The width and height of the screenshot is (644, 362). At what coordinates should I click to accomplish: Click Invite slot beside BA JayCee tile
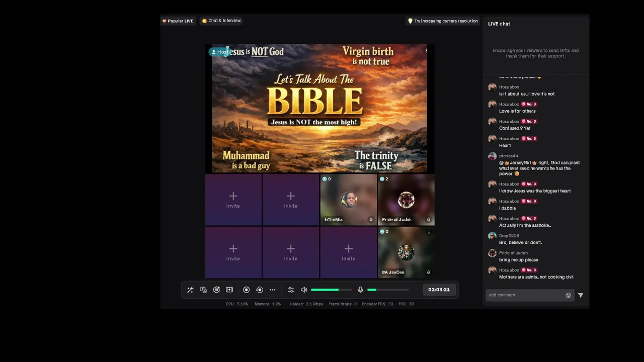(349, 253)
